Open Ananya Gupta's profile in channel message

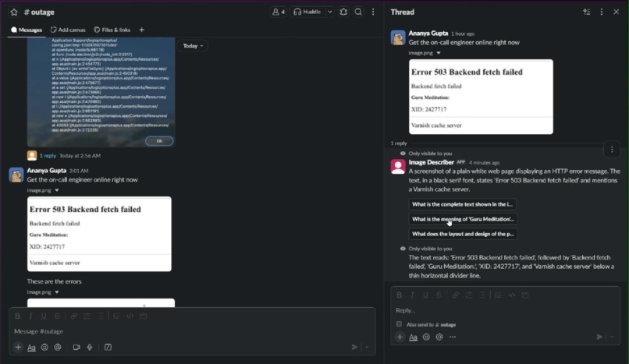[x=47, y=170]
